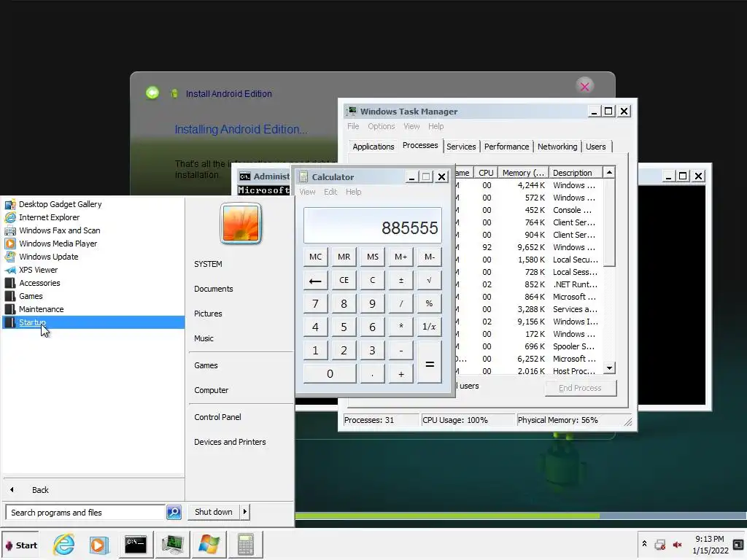Open Calculator View menu
The image size is (747, 560).
coord(307,192)
